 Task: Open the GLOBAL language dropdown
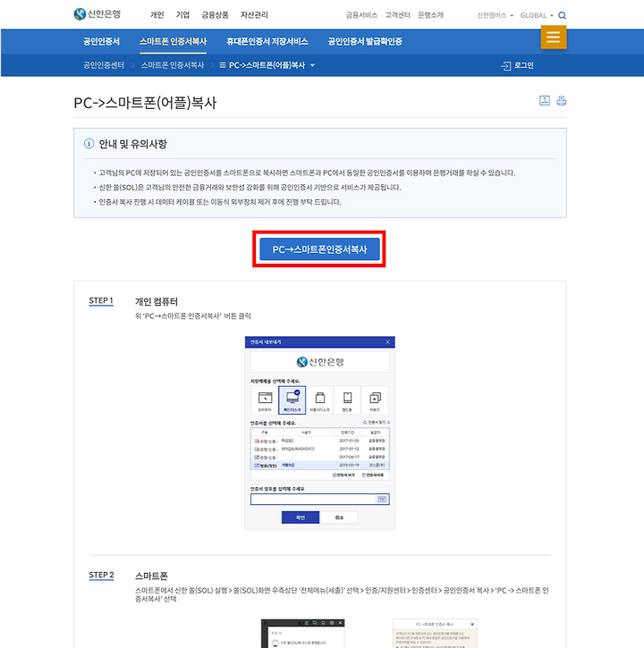[537, 15]
